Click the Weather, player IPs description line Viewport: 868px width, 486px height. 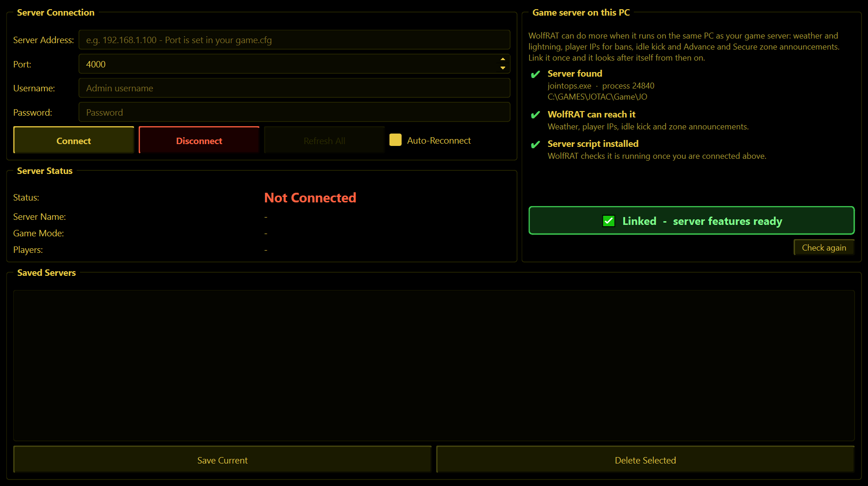[648, 127]
